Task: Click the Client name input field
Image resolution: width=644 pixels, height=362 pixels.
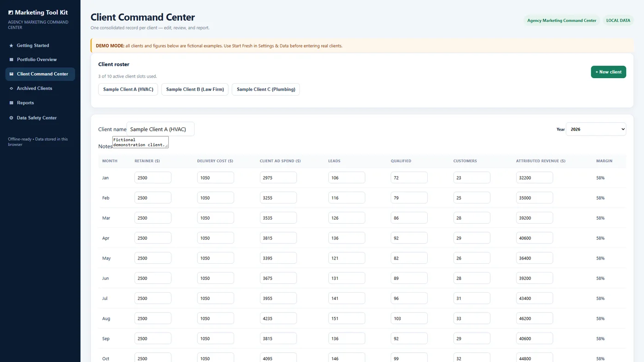Action: pyautogui.click(x=161, y=129)
